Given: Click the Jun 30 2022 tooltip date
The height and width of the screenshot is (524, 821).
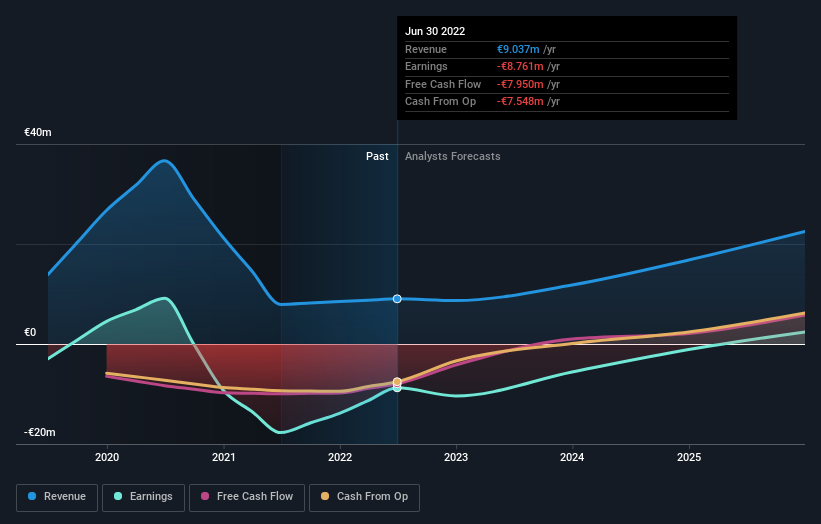Looking at the screenshot, I should click(x=435, y=31).
